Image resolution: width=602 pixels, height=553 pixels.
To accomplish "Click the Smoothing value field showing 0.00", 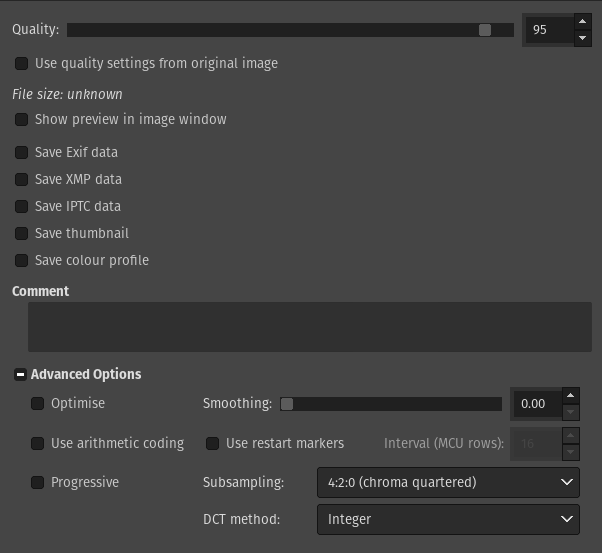I will (x=538, y=404).
